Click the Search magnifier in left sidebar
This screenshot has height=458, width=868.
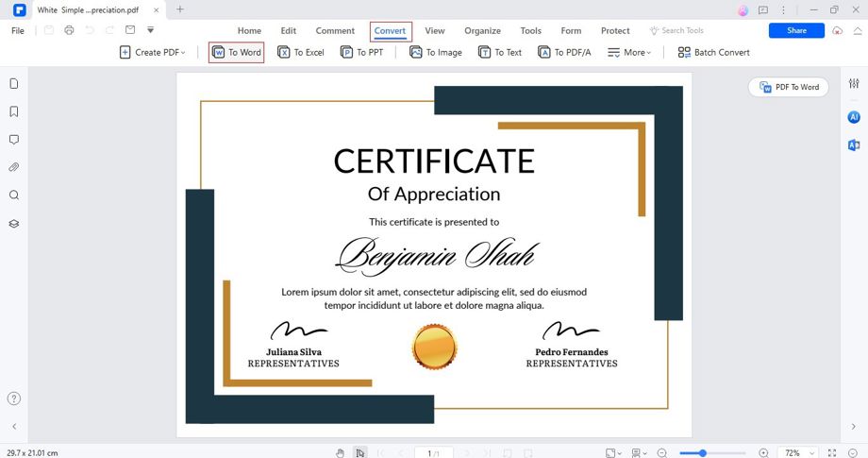click(x=14, y=195)
